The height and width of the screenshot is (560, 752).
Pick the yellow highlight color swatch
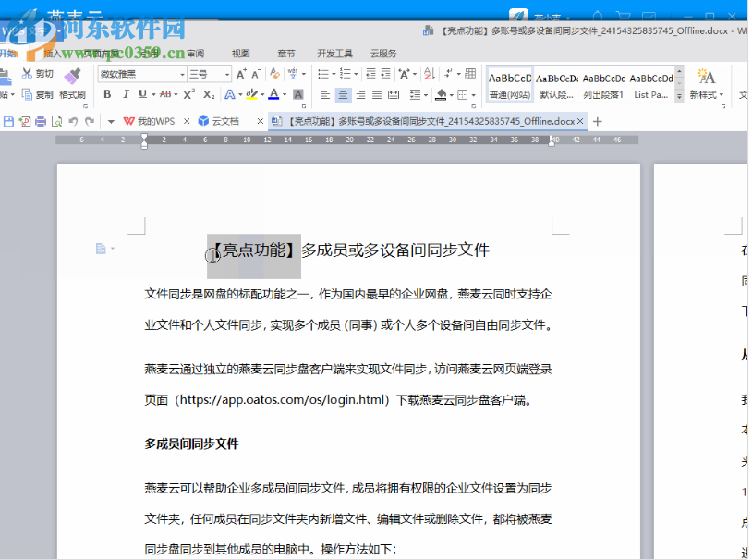coord(251,96)
